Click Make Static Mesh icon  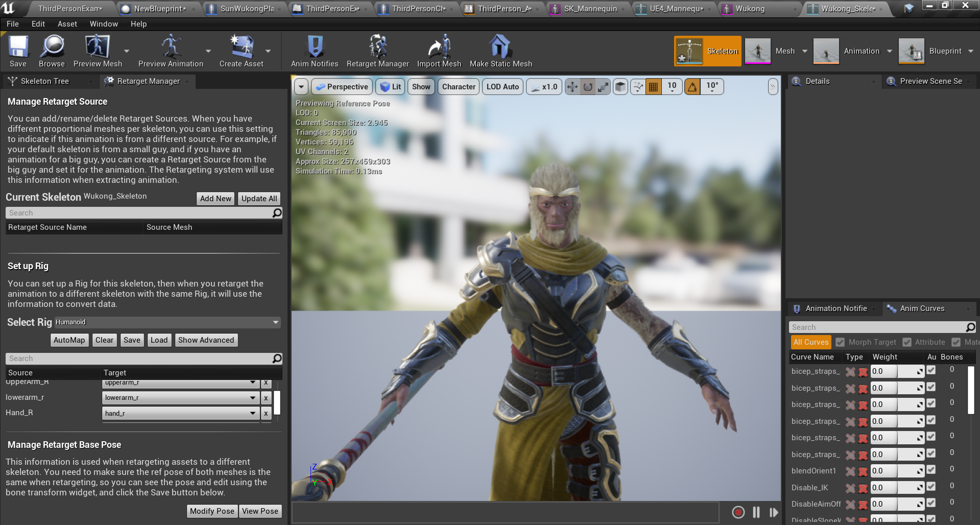[500, 46]
